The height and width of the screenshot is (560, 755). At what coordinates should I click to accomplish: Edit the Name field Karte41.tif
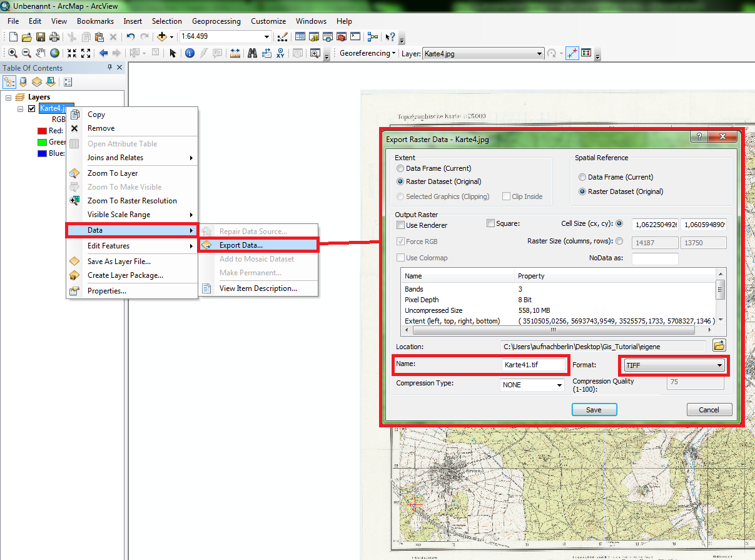[534, 365]
